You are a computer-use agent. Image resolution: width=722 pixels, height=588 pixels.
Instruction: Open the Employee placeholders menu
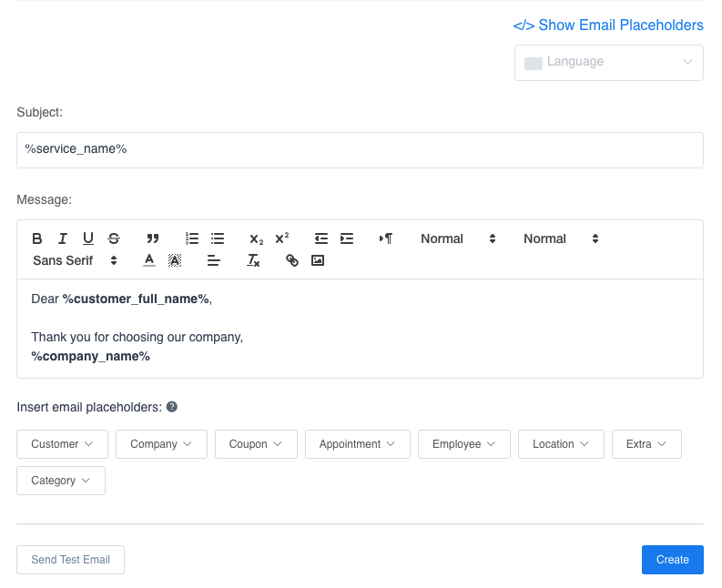coord(463,444)
